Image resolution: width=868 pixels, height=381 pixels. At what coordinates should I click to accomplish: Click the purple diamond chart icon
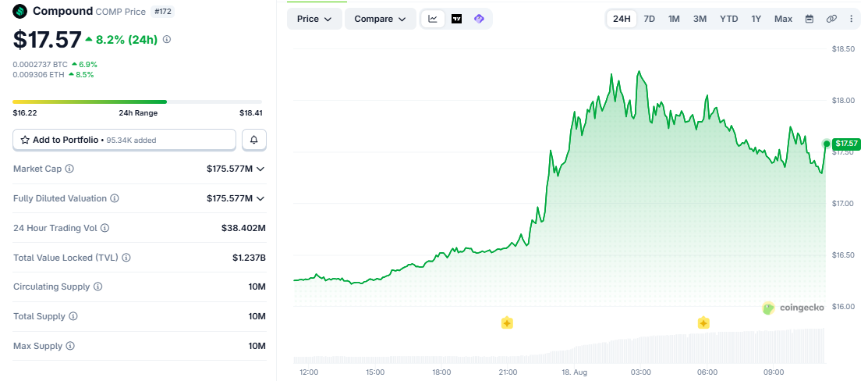480,19
